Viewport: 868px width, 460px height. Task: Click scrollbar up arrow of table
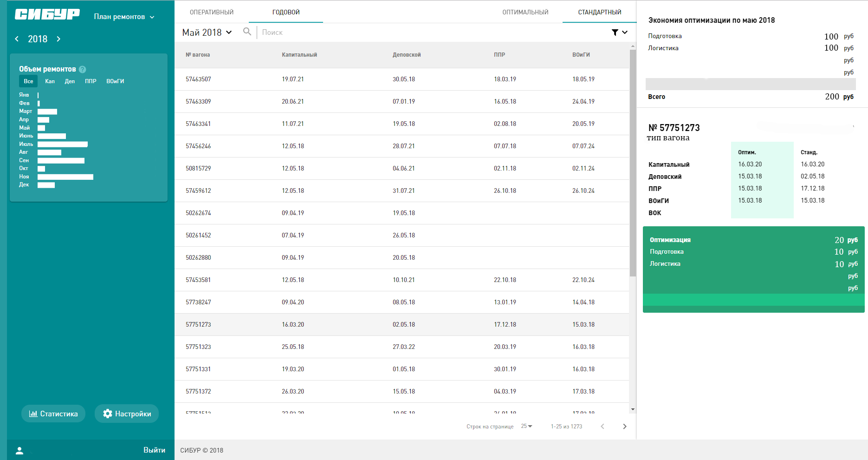click(633, 46)
